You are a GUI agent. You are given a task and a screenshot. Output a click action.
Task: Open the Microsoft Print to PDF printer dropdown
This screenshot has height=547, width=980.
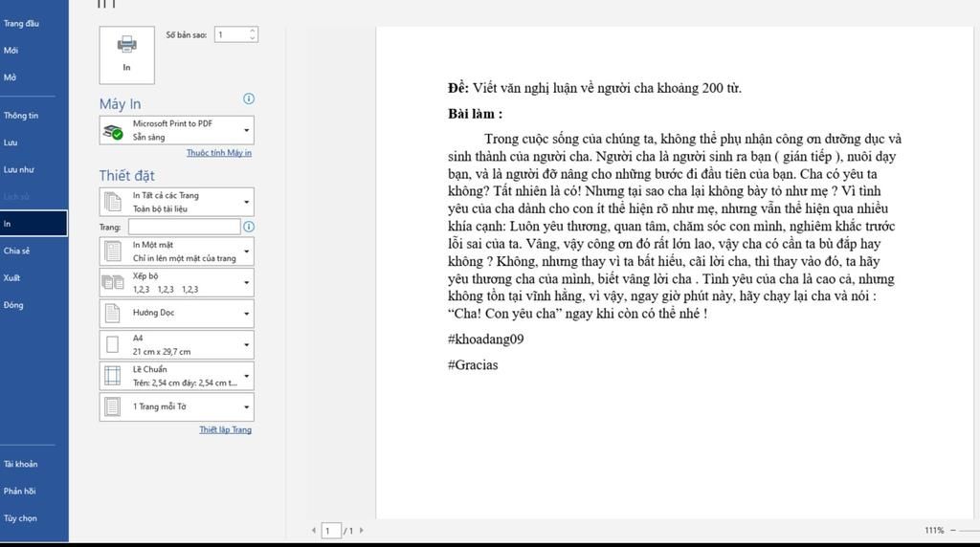tap(177, 130)
